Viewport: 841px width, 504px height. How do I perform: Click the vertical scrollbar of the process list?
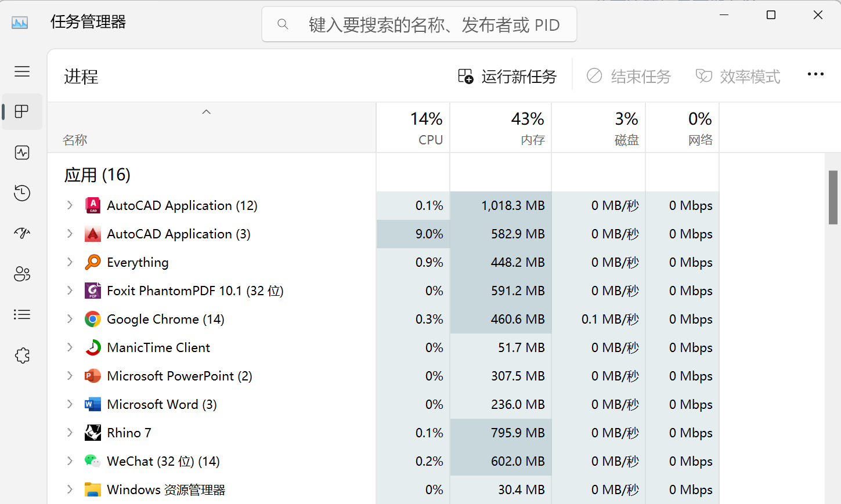(833, 197)
